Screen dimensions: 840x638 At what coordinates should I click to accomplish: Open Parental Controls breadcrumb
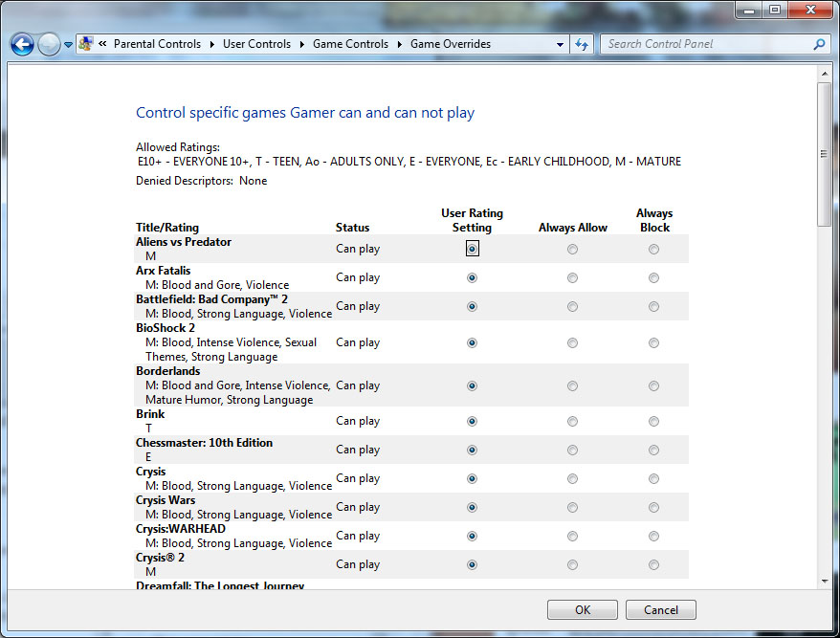157,44
